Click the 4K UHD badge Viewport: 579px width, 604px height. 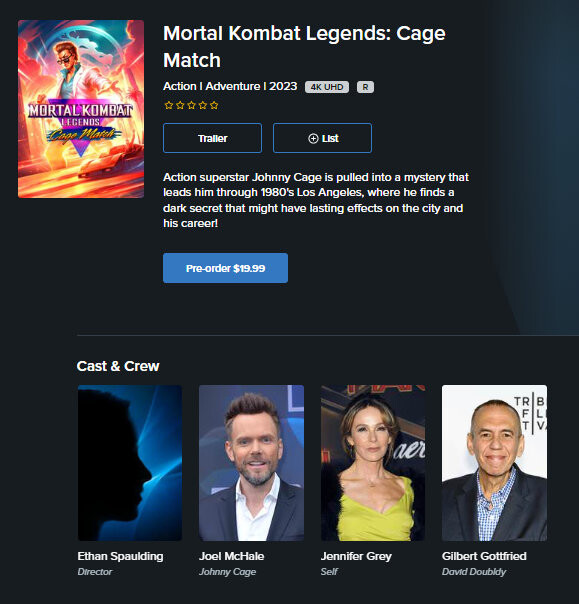(x=327, y=87)
